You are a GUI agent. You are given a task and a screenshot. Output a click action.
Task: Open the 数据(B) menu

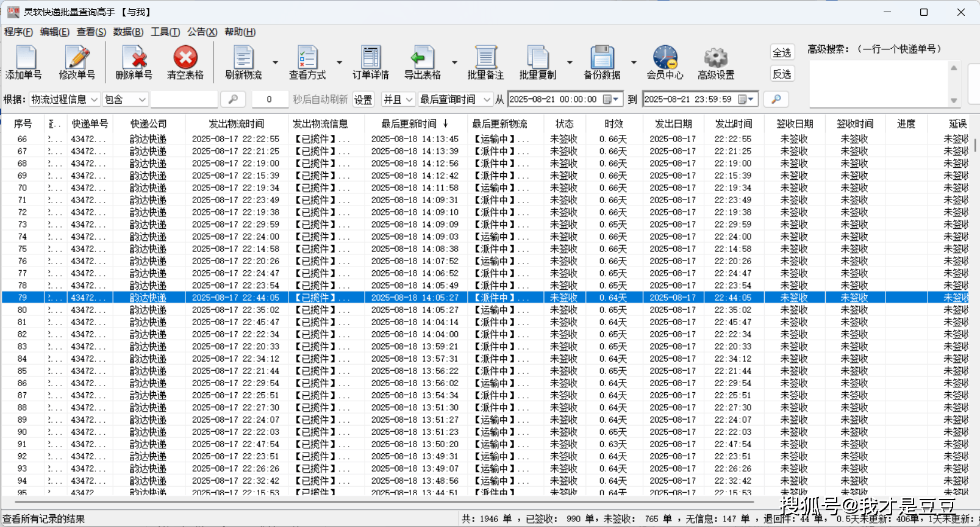point(128,32)
